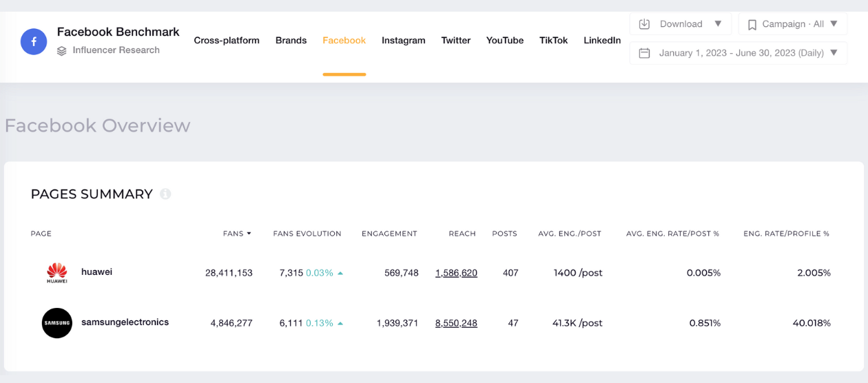Click samsungelectronics' green fans evolution arrow

tap(340, 324)
